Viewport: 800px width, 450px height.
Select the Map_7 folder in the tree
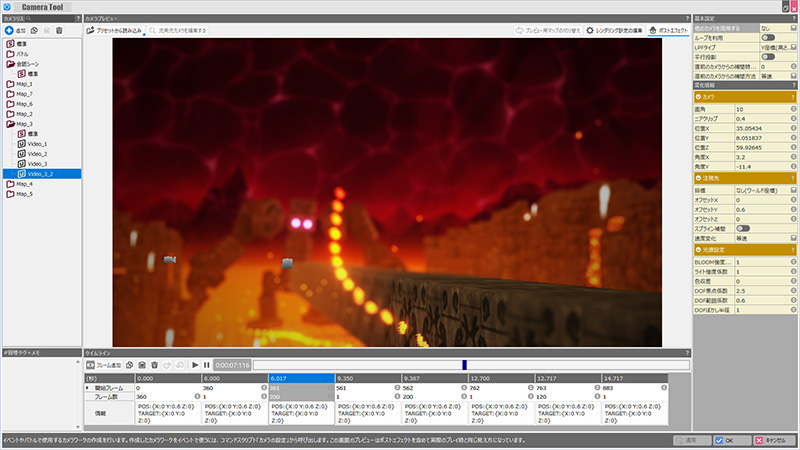[24, 94]
